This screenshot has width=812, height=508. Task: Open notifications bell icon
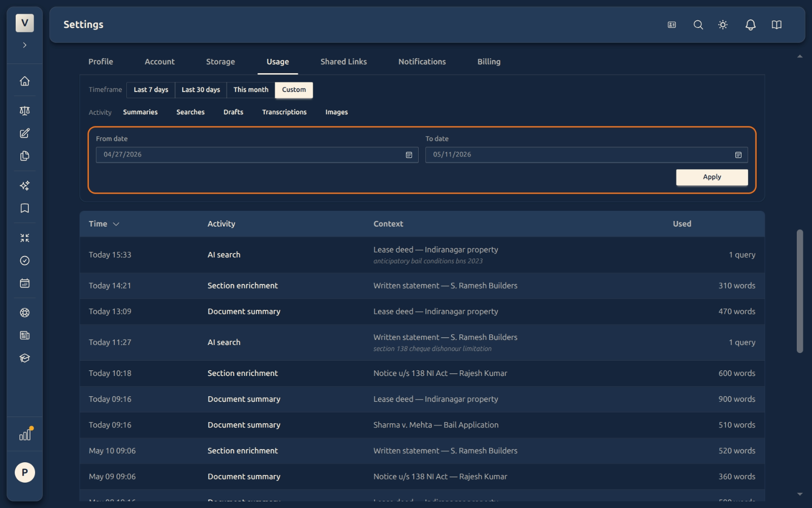[751, 24]
